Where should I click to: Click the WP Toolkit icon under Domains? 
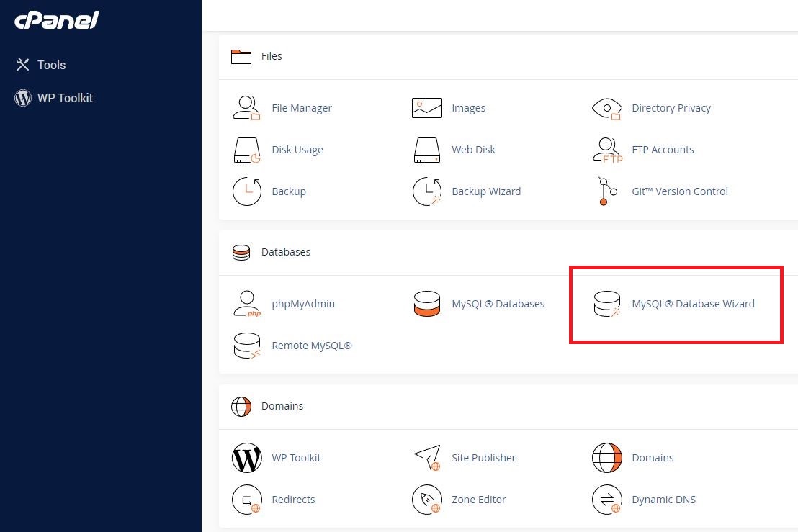pos(247,458)
